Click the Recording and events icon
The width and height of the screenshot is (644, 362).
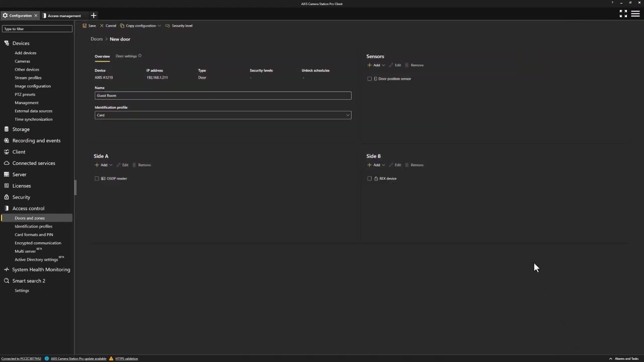coord(7,140)
